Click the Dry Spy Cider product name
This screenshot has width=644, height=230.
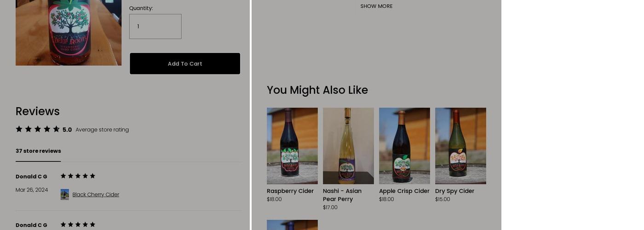click(x=454, y=191)
